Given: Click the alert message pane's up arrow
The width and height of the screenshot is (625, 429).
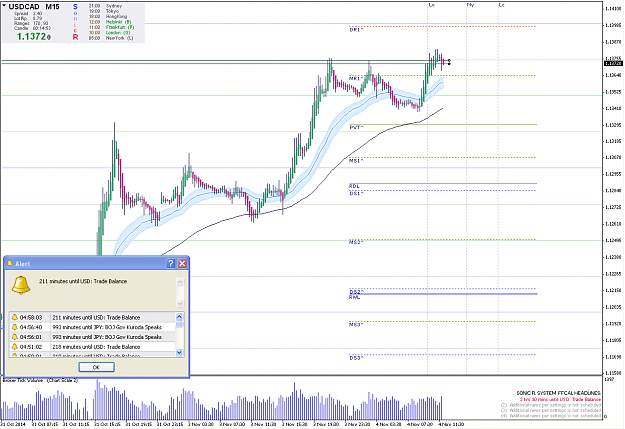Looking at the screenshot, I should click(180, 282).
